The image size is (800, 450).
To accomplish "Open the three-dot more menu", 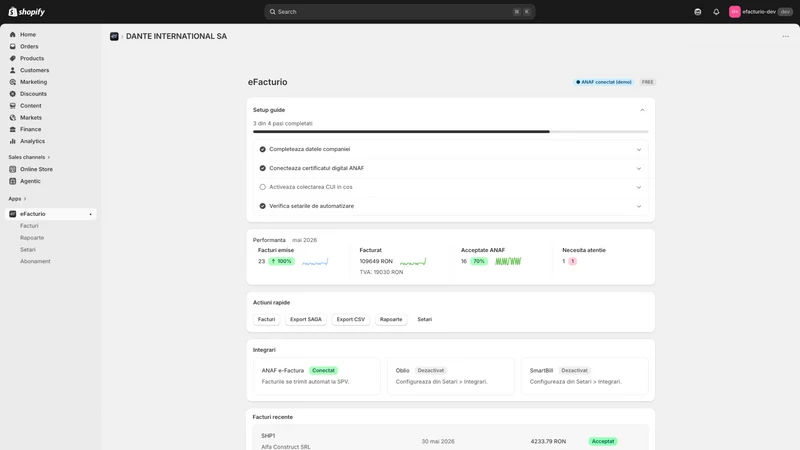I will [x=786, y=36].
